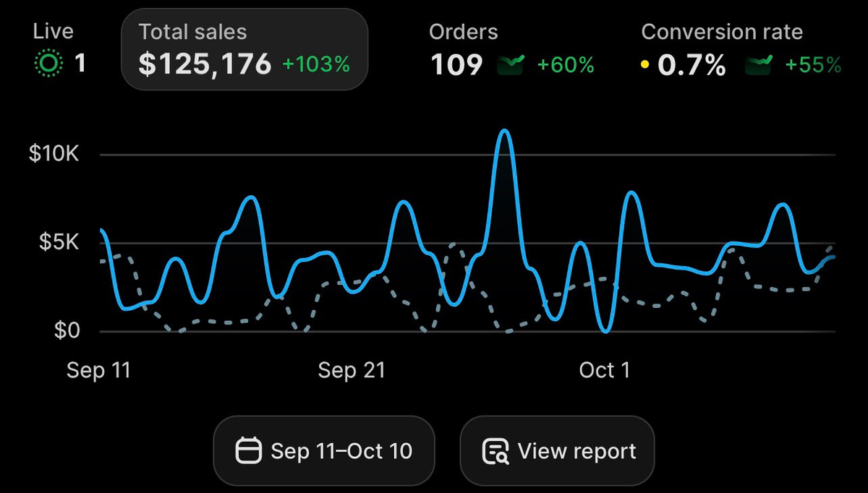
Task: Select the Conversion rate metric
Action: pyautogui.click(x=741, y=49)
